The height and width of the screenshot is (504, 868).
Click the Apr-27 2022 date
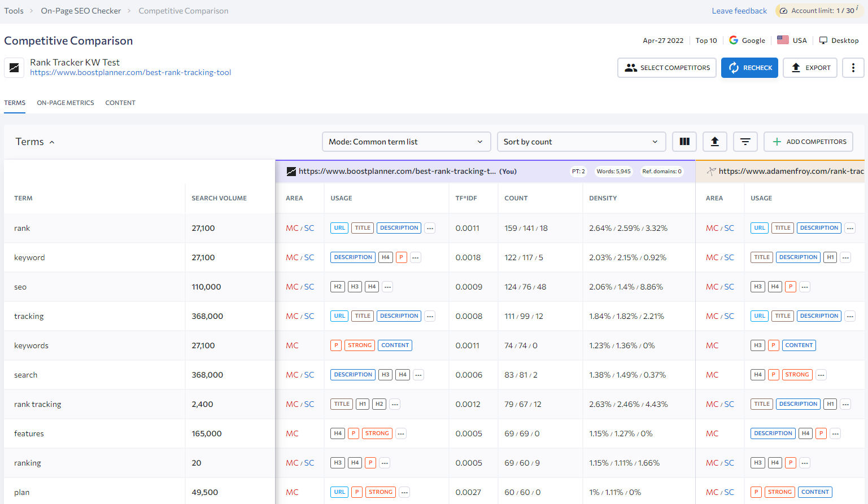[x=663, y=41]
